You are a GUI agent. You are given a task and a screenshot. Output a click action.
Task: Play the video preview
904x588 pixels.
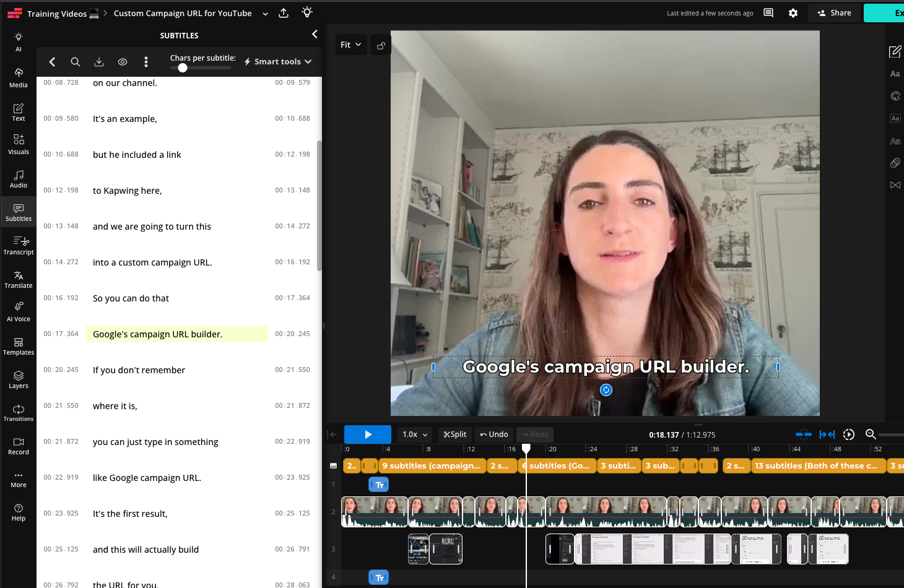tap(368, 435)
